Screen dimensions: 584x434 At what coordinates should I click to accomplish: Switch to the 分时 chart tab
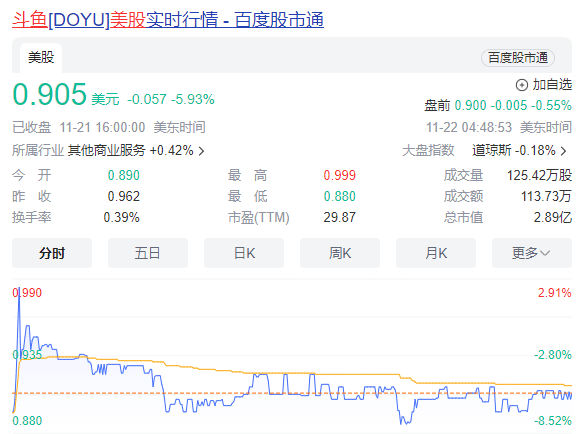(x=52, y=253)
